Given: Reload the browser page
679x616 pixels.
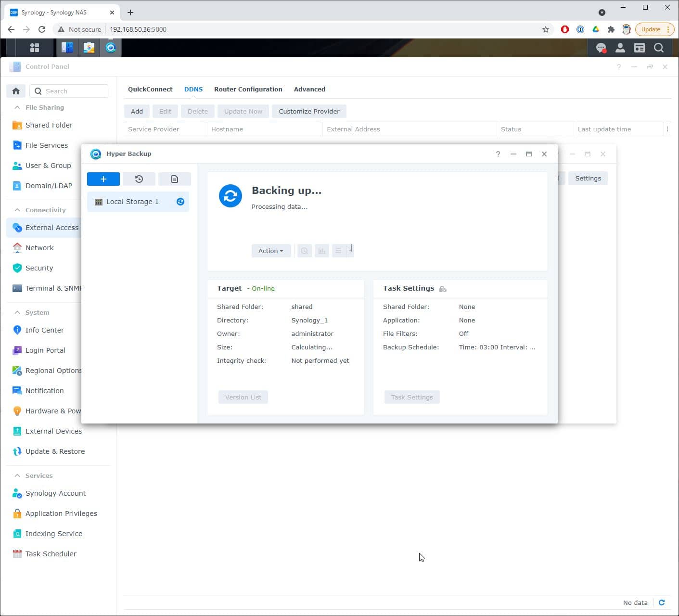Looking at the screenshot, I should coord(42,29).
